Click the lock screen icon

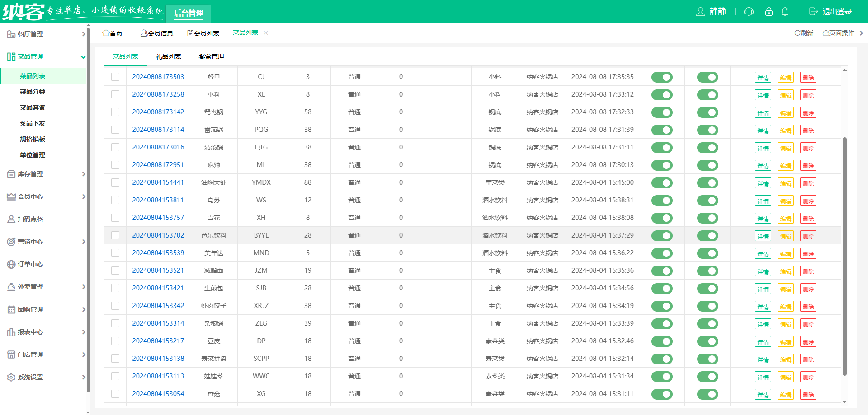769,12
